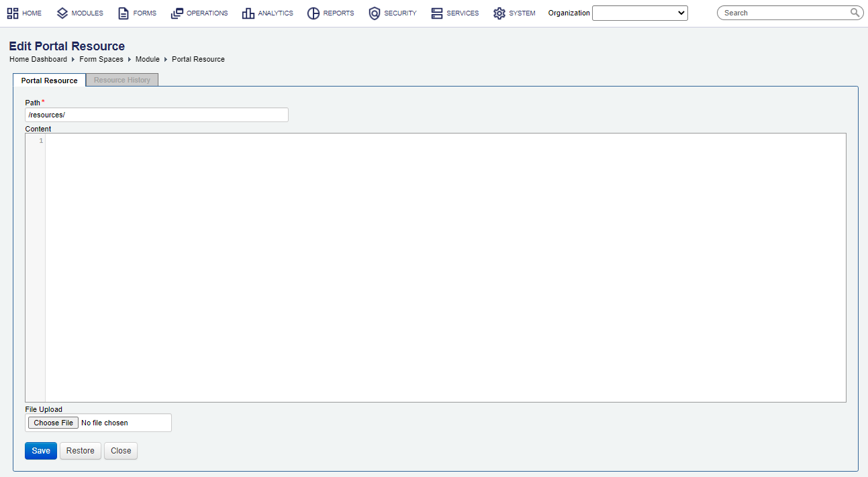Save the portal resource

(x=41, y=451)
